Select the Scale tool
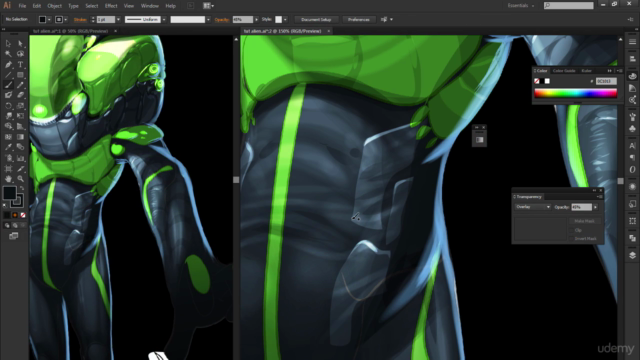 [20, 106]
